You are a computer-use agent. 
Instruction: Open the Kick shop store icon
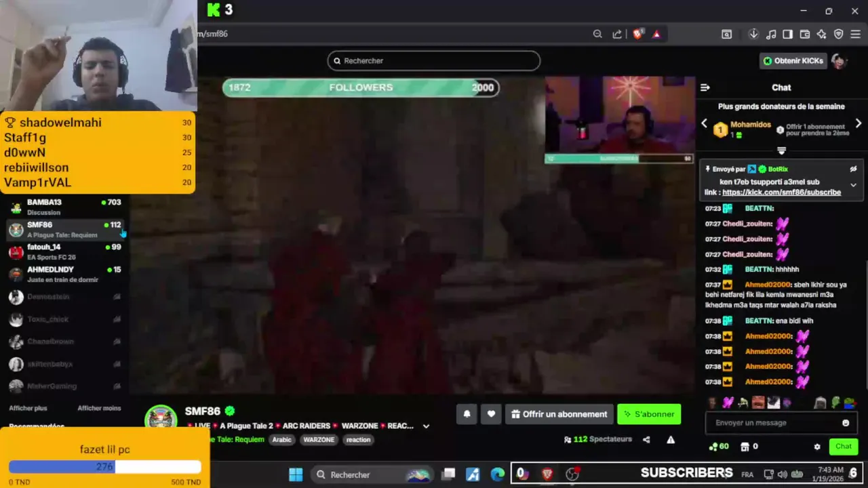(745, 447)
